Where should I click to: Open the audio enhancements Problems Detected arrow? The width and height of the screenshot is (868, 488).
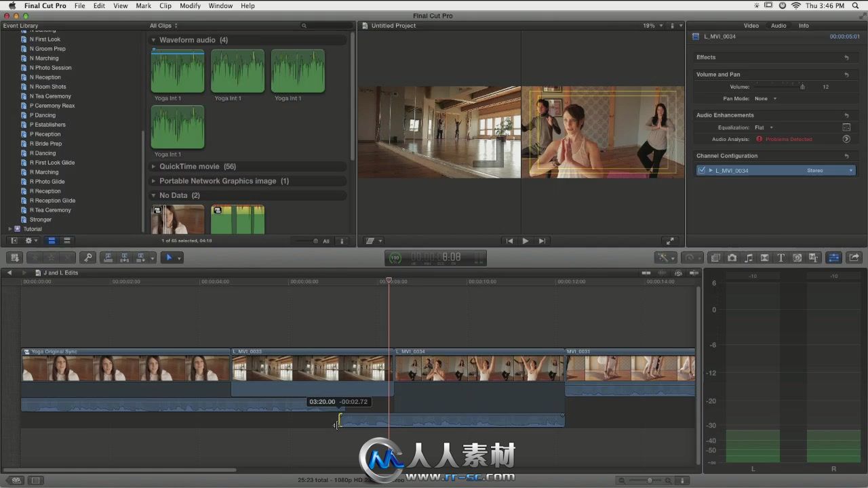pyautogui.click(x=846, y=139)
